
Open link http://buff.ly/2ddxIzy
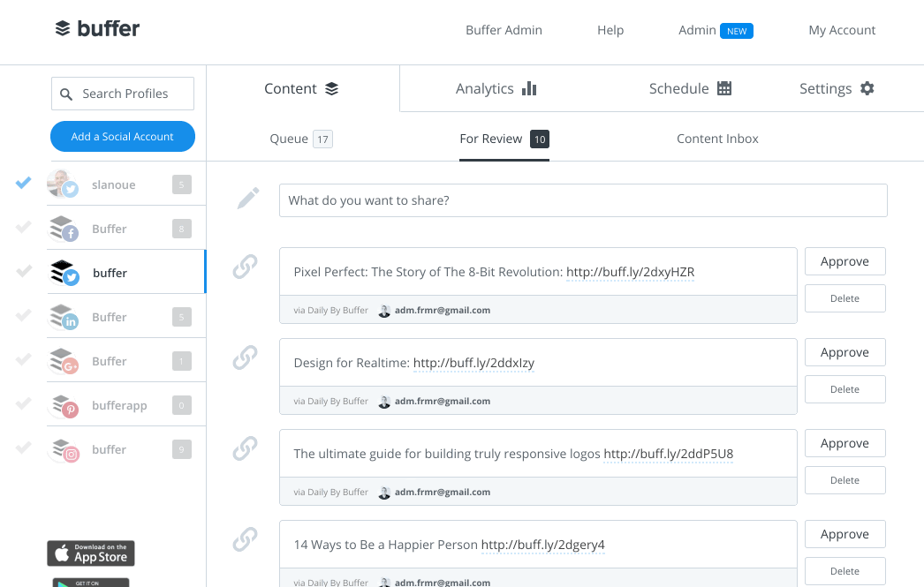tap(473, 364)
